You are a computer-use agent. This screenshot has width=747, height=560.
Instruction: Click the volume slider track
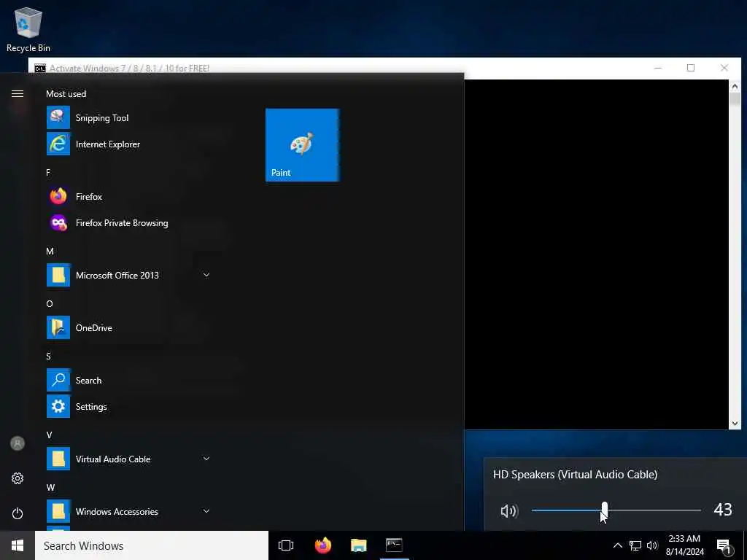pos(616,510)
